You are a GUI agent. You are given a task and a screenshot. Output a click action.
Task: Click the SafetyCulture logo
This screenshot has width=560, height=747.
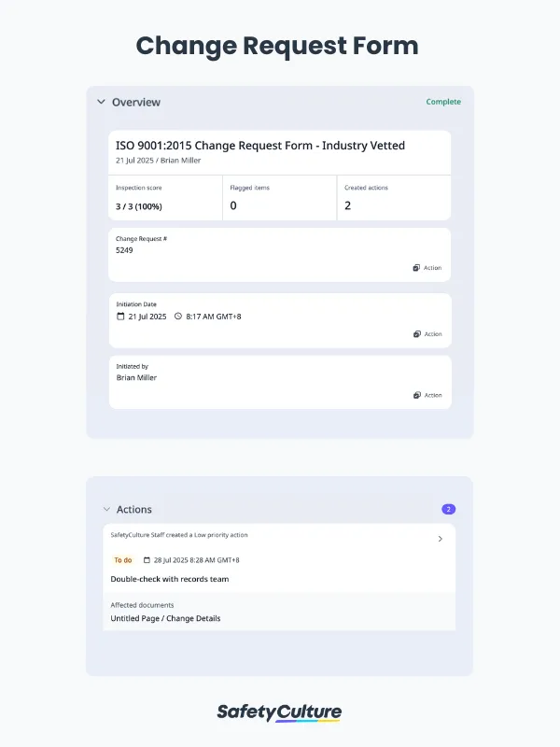(280, 712)
